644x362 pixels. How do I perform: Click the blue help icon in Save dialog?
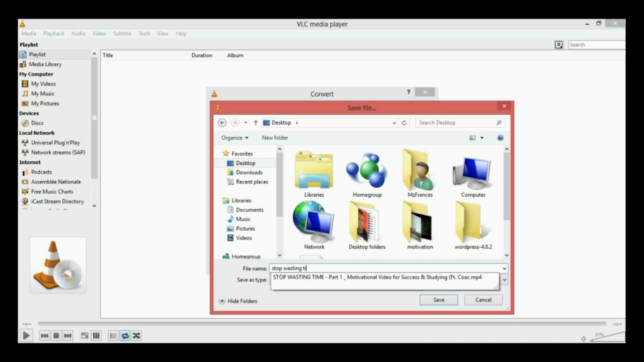(x=500, y=138)
